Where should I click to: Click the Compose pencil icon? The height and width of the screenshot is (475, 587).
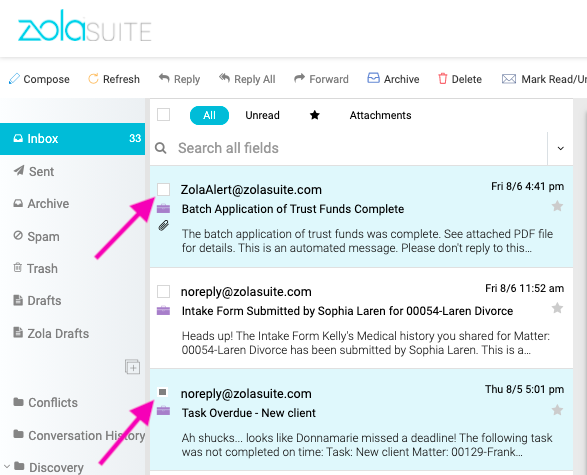(14, 79)
